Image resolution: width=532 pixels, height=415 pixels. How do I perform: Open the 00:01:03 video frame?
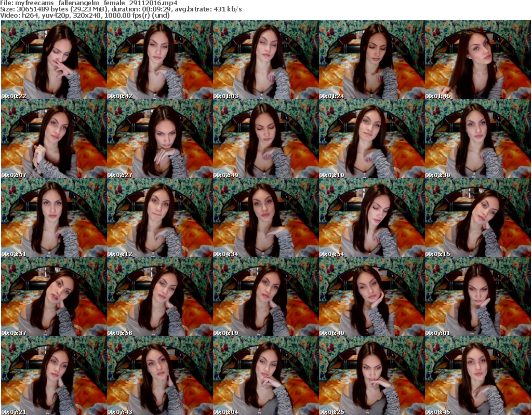tap(265, 60)
